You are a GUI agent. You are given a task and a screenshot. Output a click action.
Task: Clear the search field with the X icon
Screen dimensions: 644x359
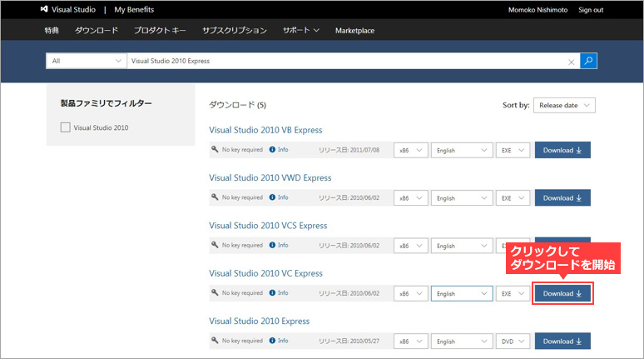pyautogui.click(x=571, y=62)
